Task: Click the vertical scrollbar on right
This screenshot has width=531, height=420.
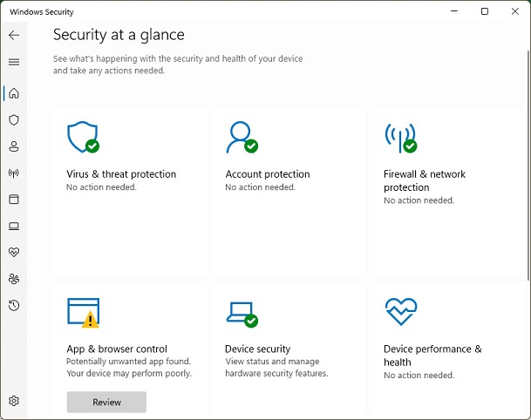Action: click(x=528, y=166)
